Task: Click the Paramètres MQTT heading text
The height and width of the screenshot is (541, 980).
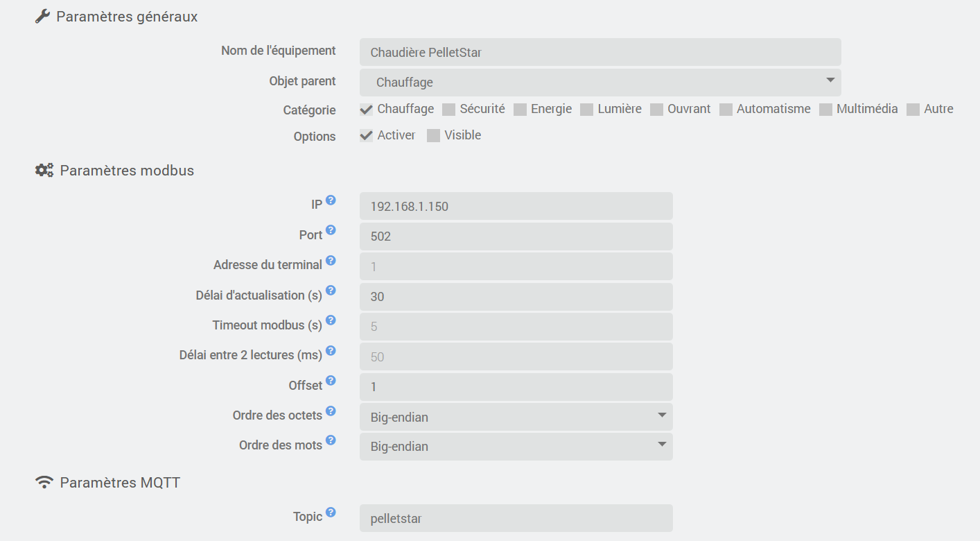Action: (x=120, y=483)
